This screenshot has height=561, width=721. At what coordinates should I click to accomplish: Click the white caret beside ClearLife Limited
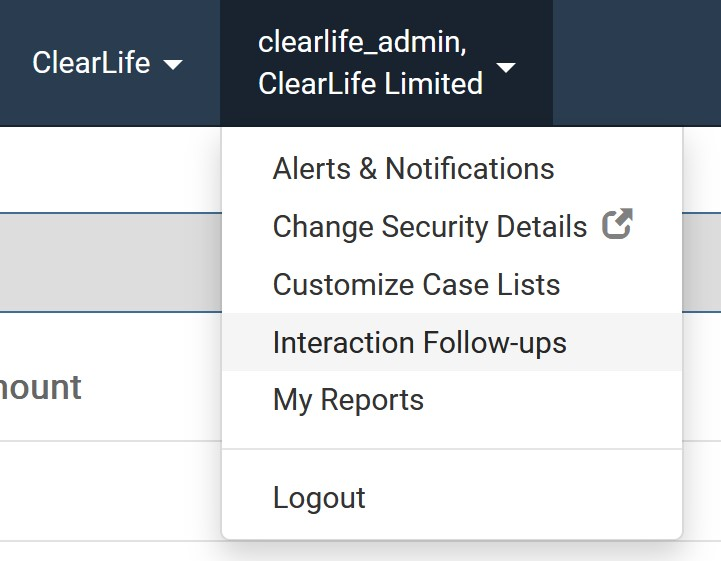[506, 67]
